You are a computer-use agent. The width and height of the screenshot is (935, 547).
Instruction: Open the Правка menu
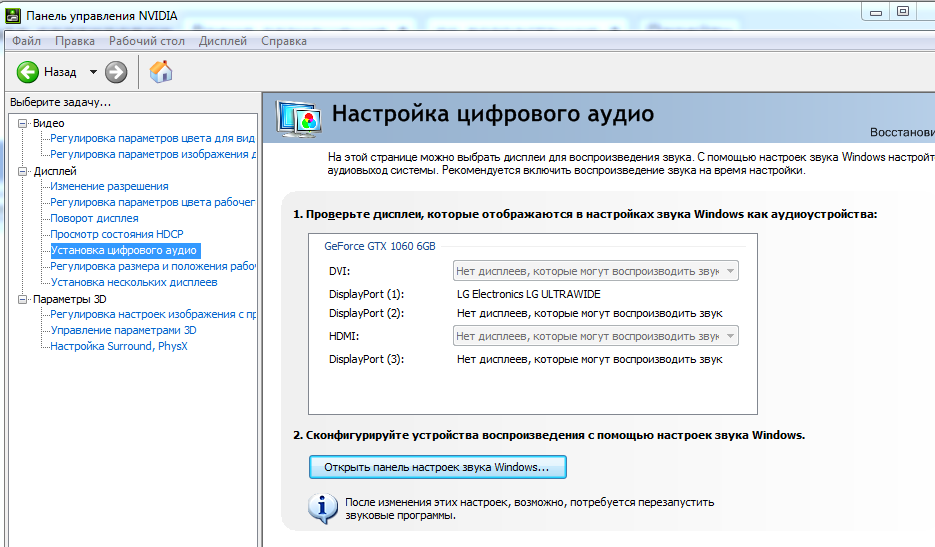click(75, 41)
